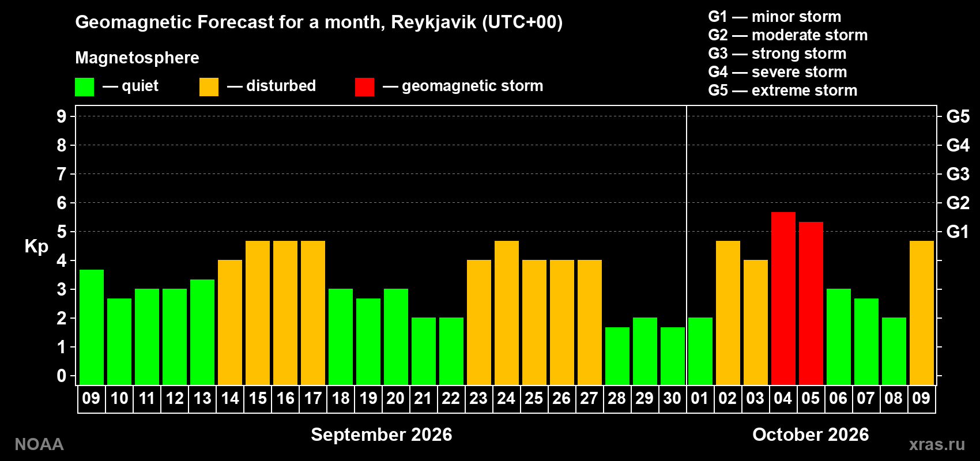Click the date label 19 in September
The height and width of the screenshot is (461, 980).
(x=368, y=399)
